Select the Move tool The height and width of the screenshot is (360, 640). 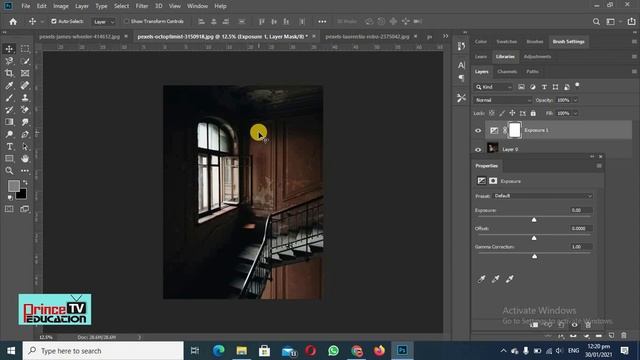[9, 49]
